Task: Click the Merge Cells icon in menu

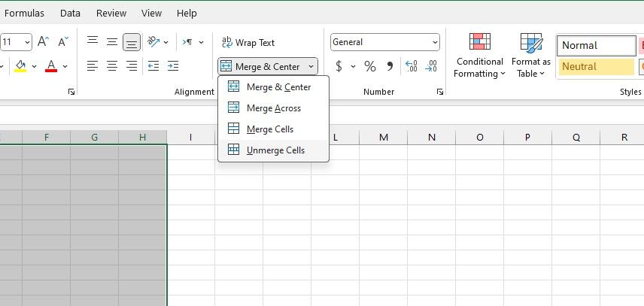Action: (233, 129)
